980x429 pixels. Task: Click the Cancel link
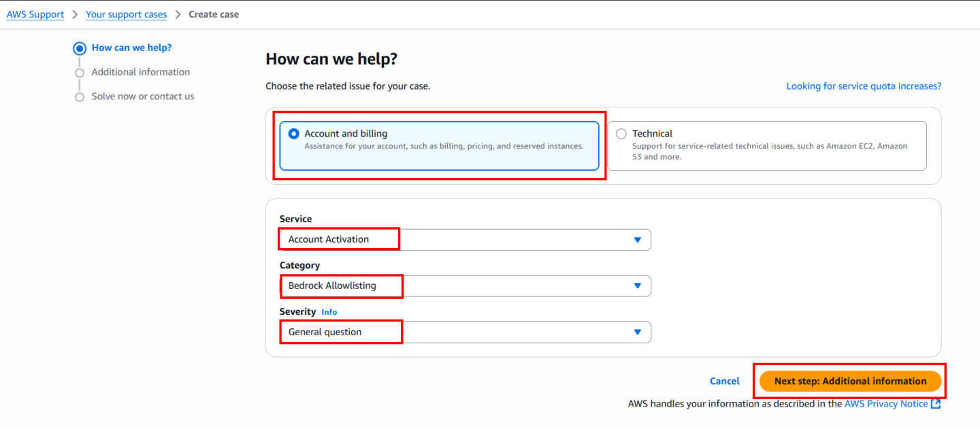[725, 381]
